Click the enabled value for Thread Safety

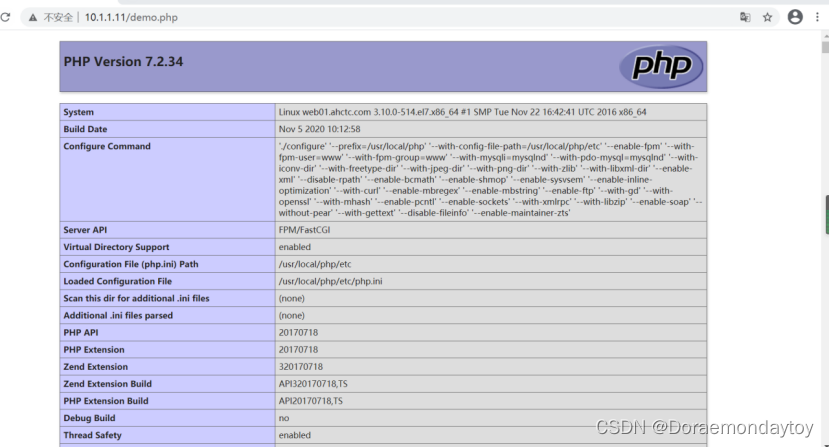294,435
